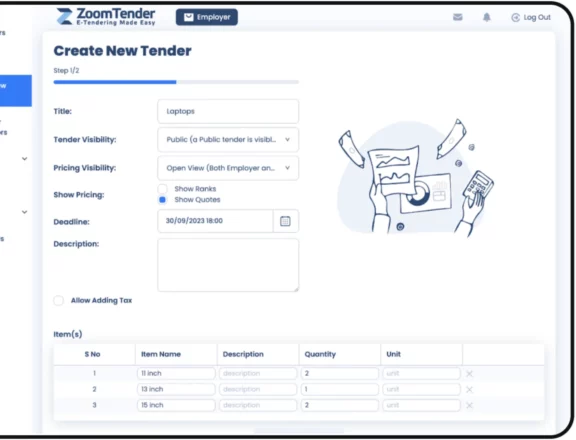
Task: Click the Step 1/2 progress bar
Action: pyautogui.click(x=176, y=82)
